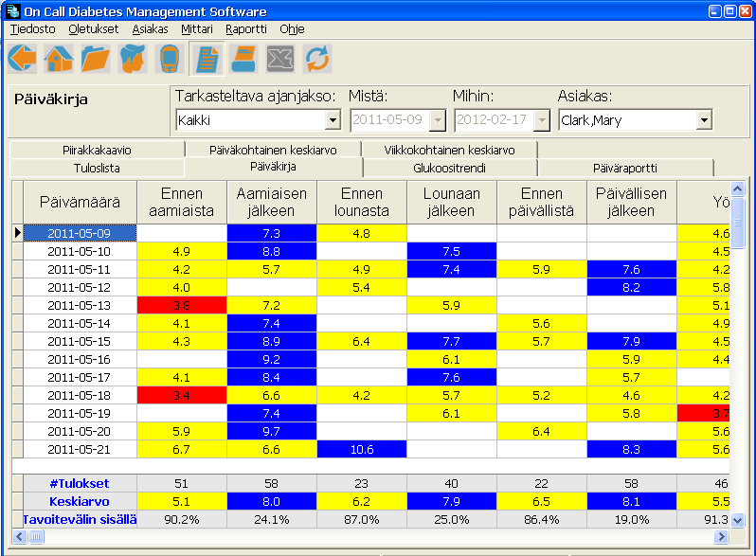The height and width of the screenshot is (556, 756).
Task: Click the Päivällisen jälkeen column header
Action: [x=632, y=202]
